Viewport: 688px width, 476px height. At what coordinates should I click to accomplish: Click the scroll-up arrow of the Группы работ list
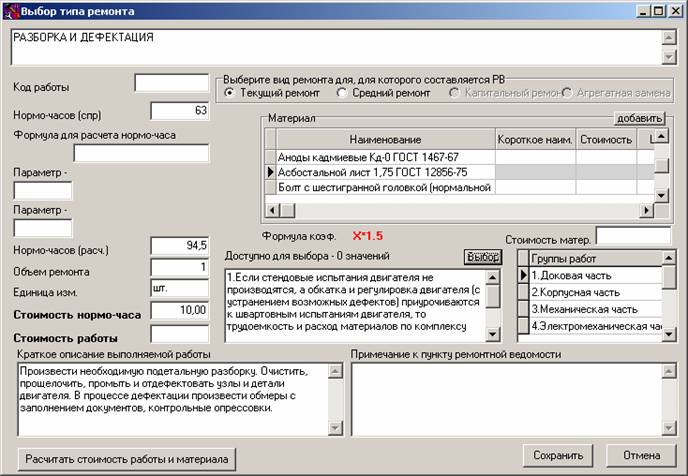tap(668, 258)
